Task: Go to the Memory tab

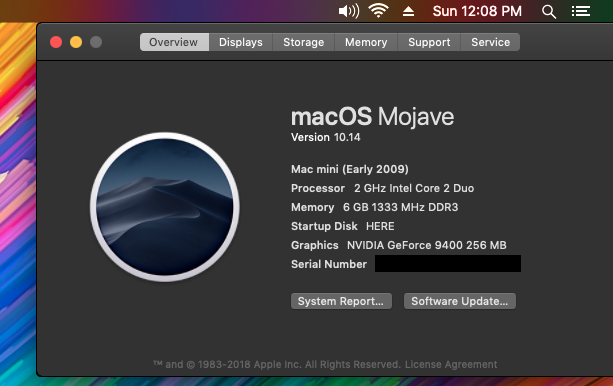Action: (x=366, y=42)
